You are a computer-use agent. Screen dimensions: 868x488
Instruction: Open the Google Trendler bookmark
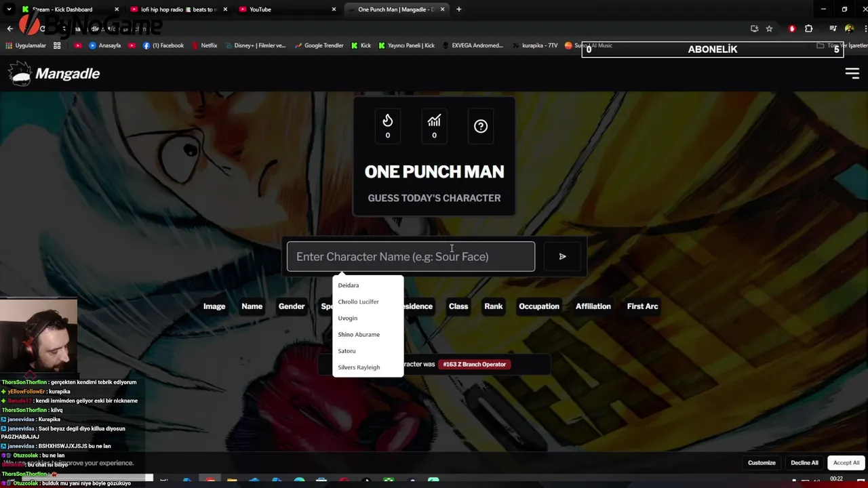point(319,45)
